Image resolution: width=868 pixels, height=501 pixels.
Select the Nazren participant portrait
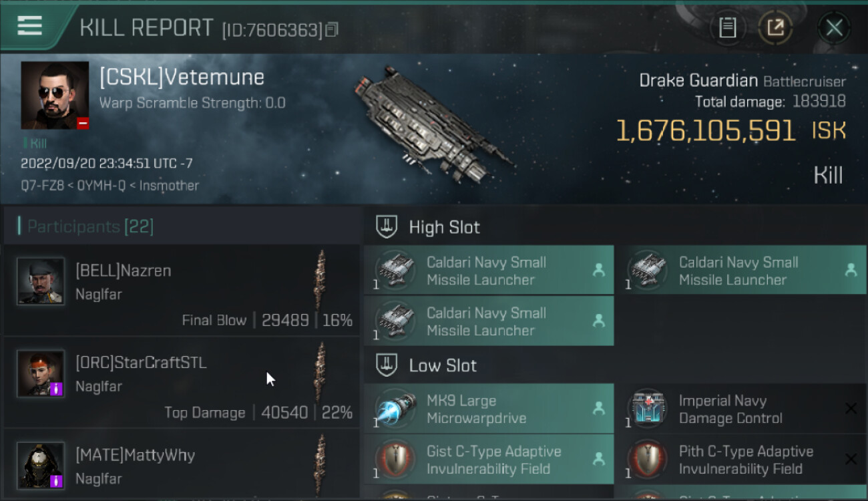point(41,281)
